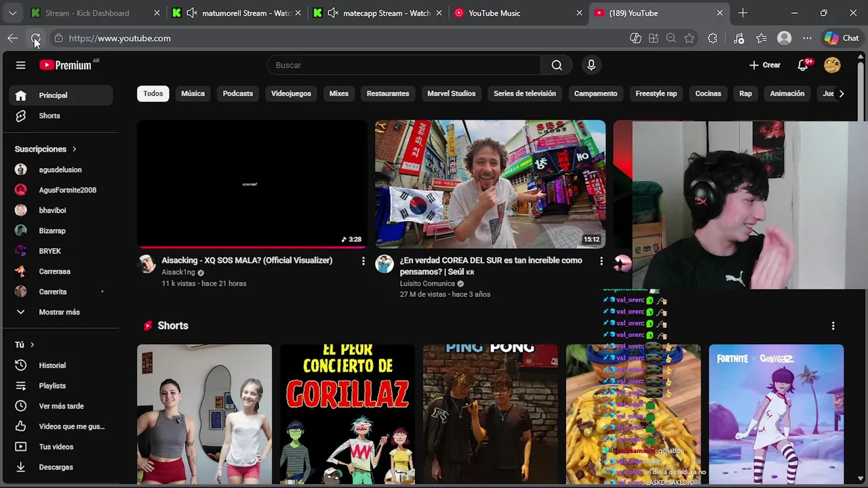868x488 pixels.
Task: Open the Fortnite x Gorillaz short
Action: coord(776,414)
